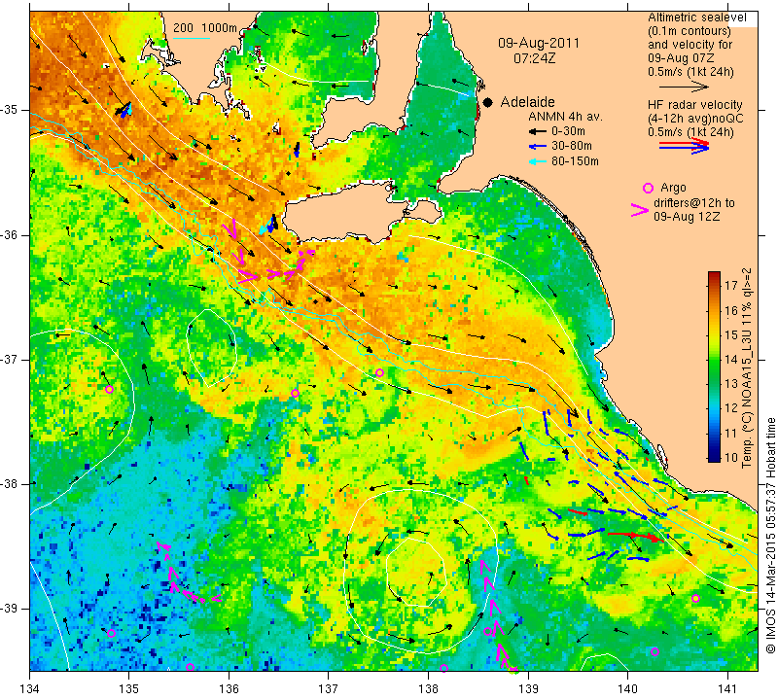Click the Argo float circle near 136.7, -37.3
Screen dimensions: 778x700
coord(295,393)
